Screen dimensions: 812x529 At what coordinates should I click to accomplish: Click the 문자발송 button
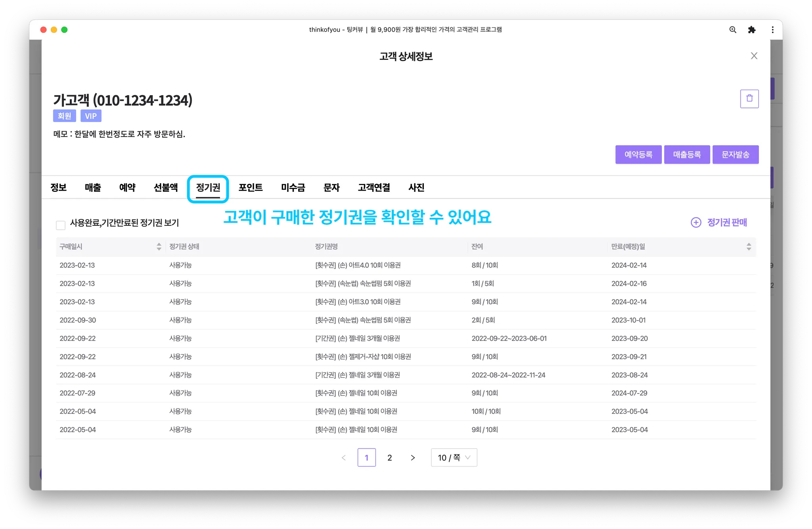point(735,155)
